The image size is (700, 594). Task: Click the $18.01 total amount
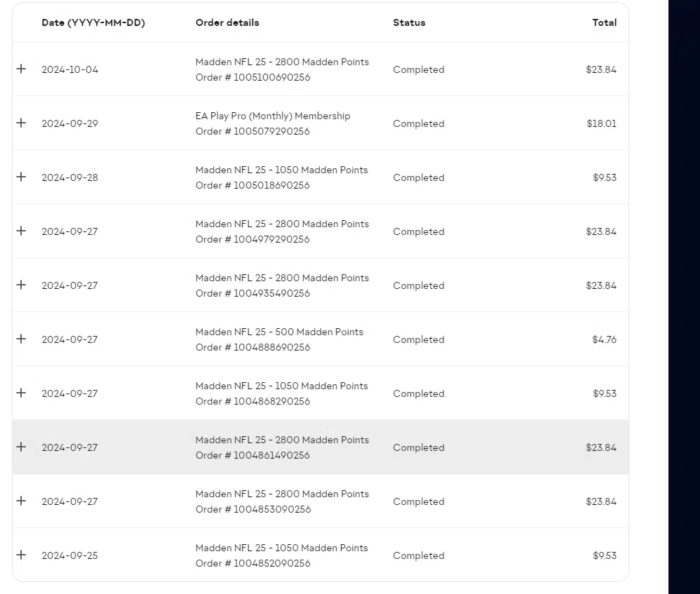click(601, 123)
